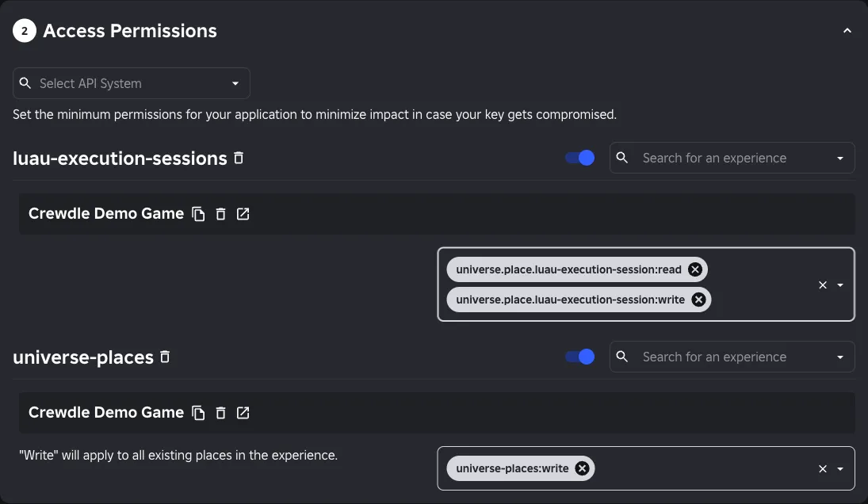Click the universe.place.luau-execution-session:write chip label
The image size is (868, 504).
[x=570, y=300]
